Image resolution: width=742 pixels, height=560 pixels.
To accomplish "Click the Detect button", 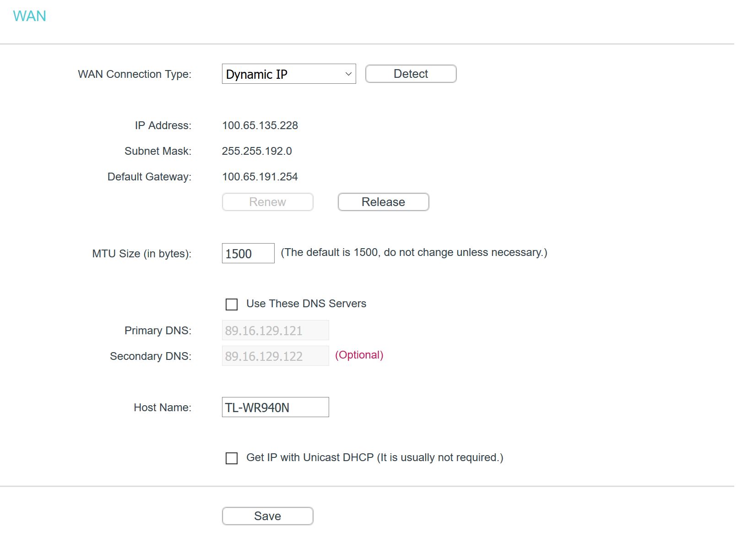I will click(x=411, y=74).
